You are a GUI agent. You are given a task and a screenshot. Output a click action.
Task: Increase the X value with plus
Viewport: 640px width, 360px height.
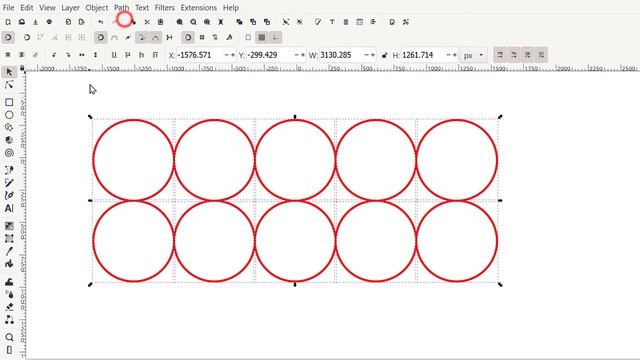point(233,55)
